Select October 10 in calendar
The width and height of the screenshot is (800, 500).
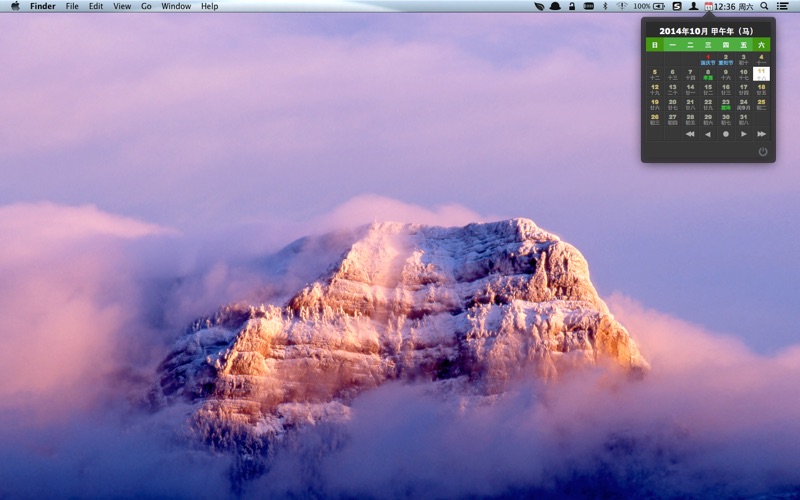pos(743,74)
